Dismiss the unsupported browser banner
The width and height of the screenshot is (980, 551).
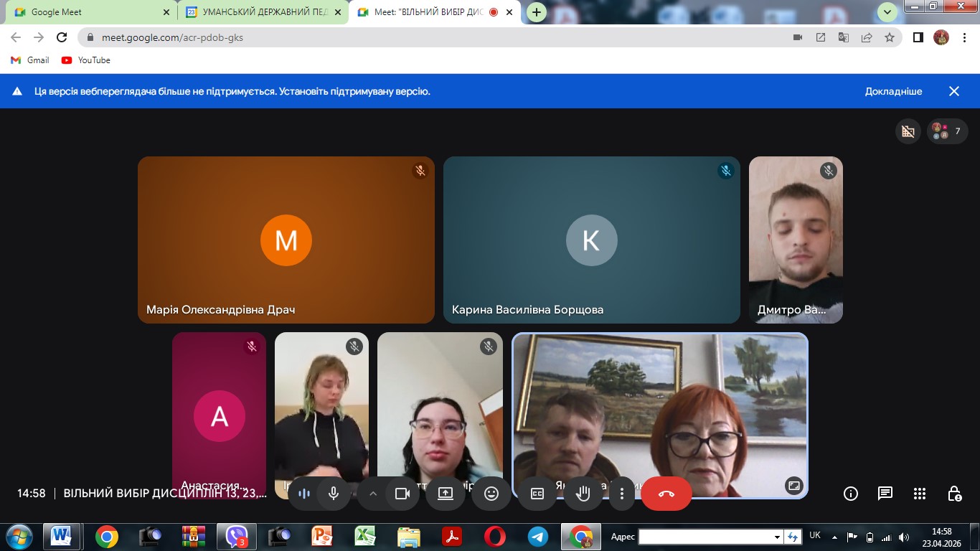pyautogui.click(x=954, y=91)
